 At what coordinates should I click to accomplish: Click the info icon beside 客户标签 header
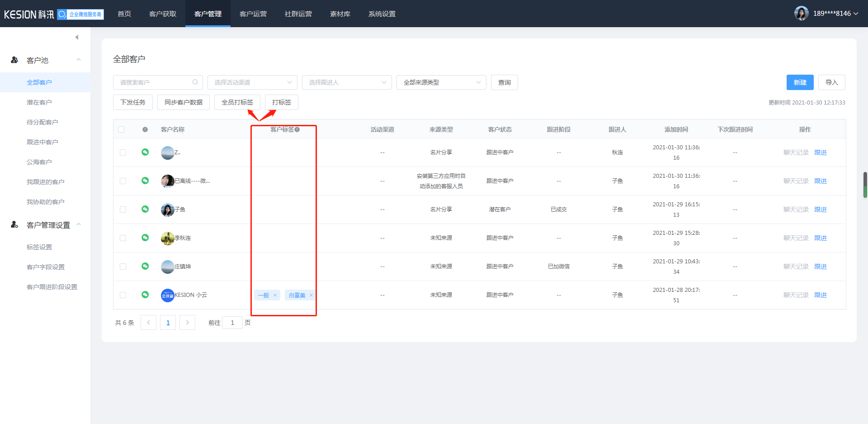coord(297,129)
